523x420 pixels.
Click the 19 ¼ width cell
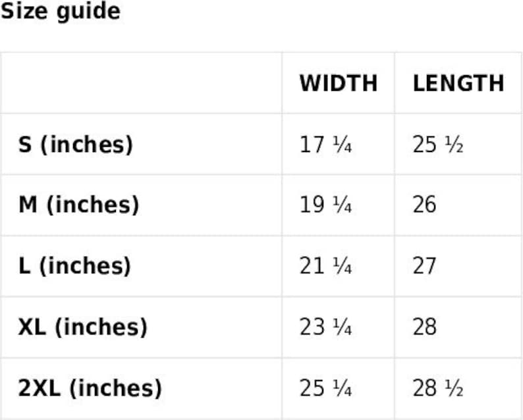(325, 205)
